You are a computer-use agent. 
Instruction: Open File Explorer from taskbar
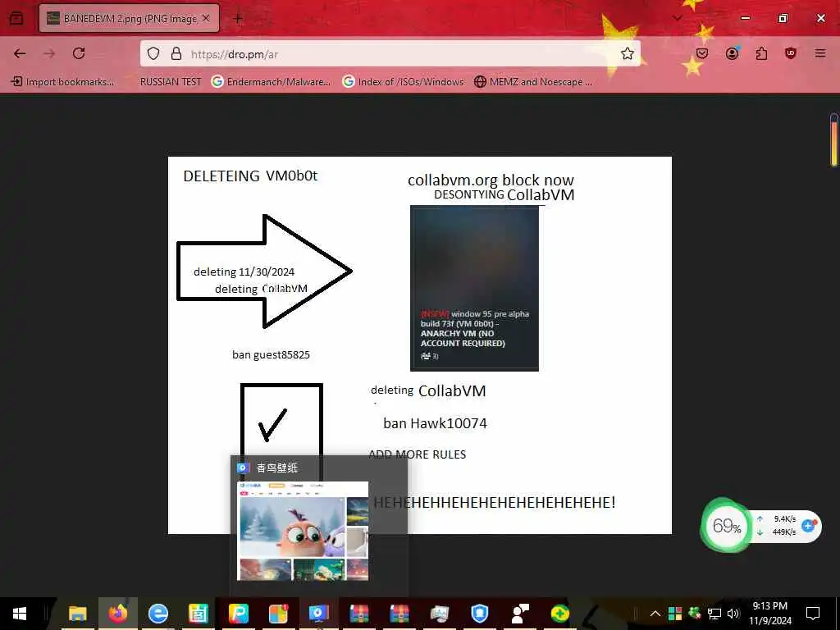point(78,614)
